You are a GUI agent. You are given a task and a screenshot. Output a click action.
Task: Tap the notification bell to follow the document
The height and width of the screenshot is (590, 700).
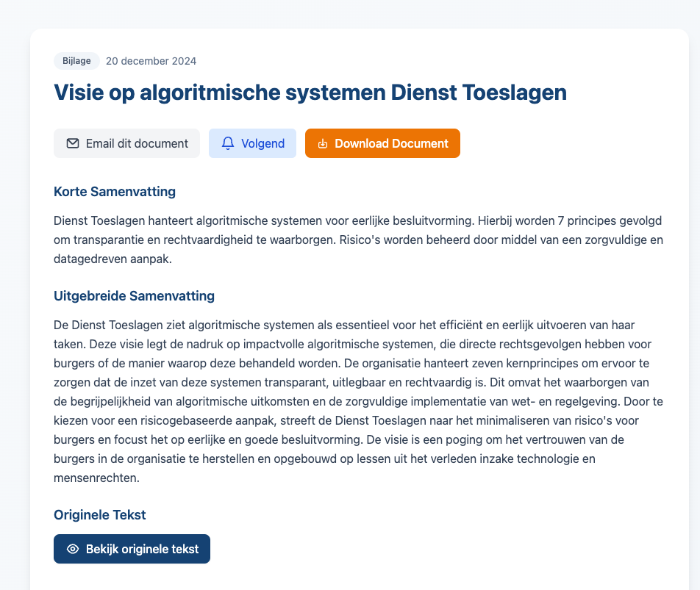(227, 143)
